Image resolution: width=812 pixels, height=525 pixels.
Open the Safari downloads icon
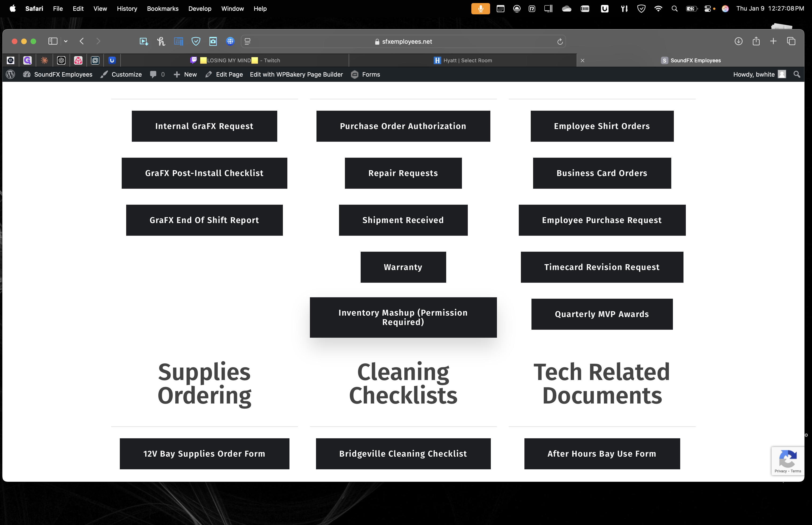pos(738,41)
